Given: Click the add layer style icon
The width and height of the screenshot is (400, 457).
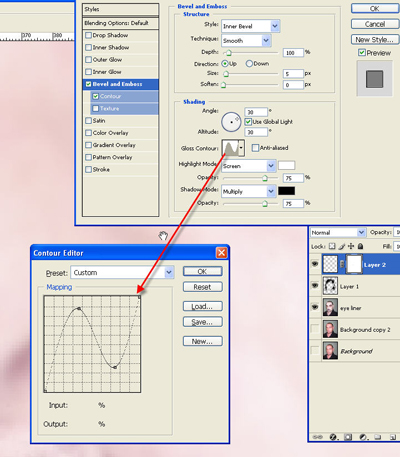Looking at the screenshot, I should pyautogui.click(x=333, y=437).
